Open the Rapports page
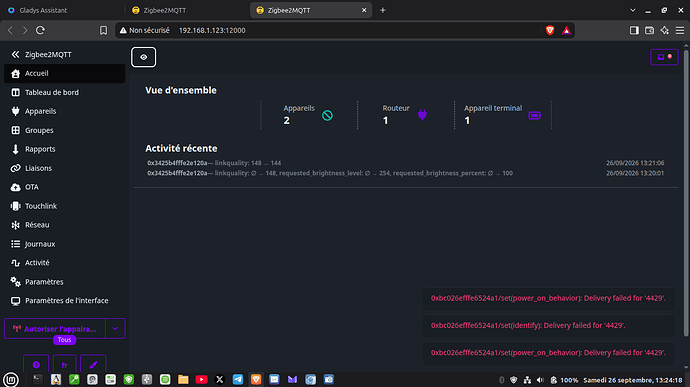Viewport: 690px width, 387px height. (x=64, y=149)
